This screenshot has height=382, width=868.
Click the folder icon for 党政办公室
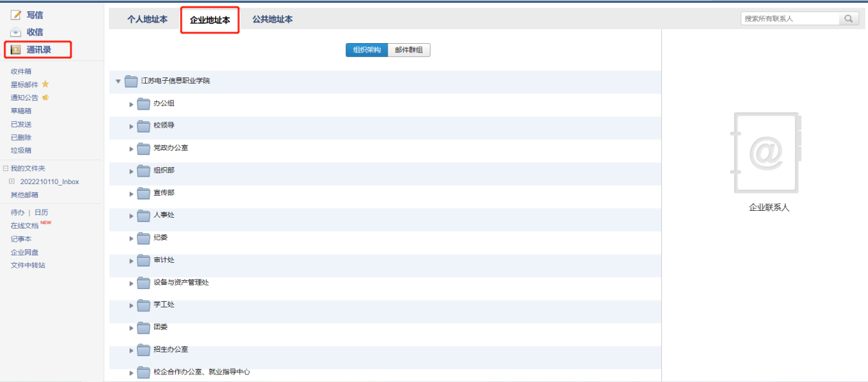click(x=144, y=149)
